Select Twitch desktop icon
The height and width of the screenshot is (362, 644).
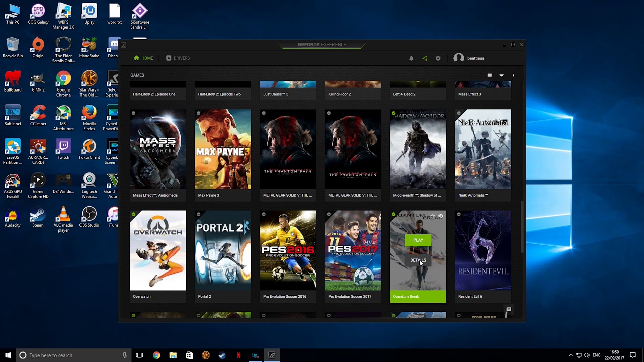[x=63, y=150]
